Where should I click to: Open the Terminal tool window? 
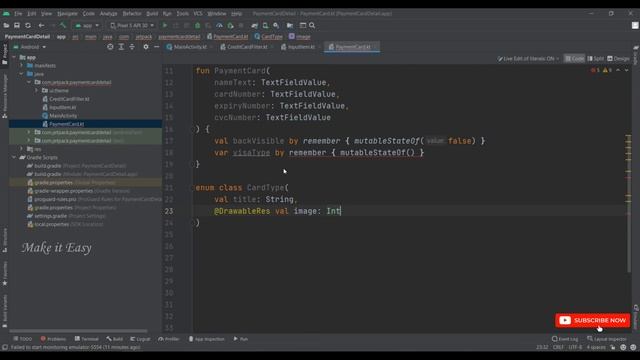pyautogui.click(x=87, y=339)
